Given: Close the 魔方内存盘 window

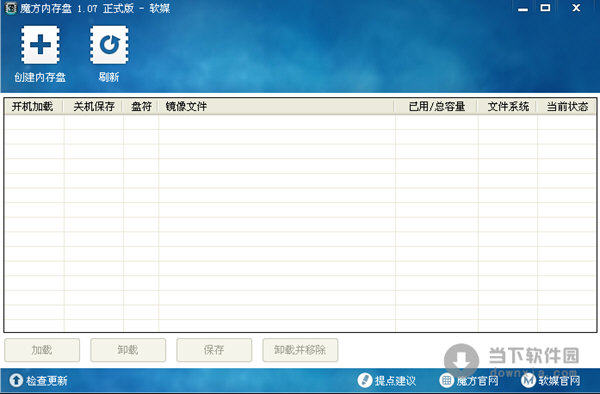Looking at the screenshot, I should (576, 8).
